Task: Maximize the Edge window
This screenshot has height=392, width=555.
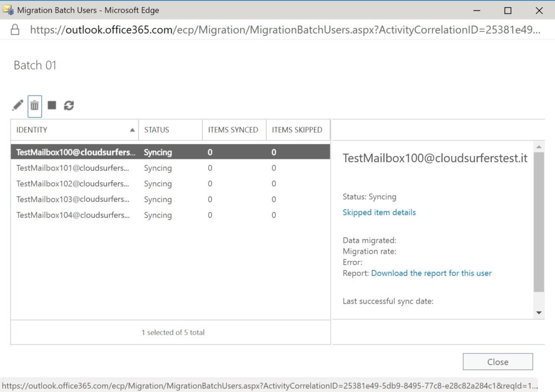Action: pyautogui.click(x=507, y=10)
